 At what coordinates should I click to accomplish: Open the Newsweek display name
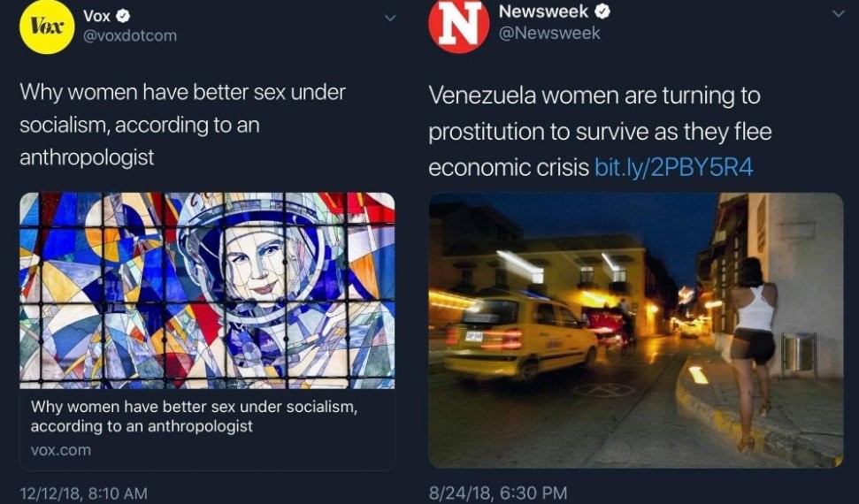click(545, 12)
